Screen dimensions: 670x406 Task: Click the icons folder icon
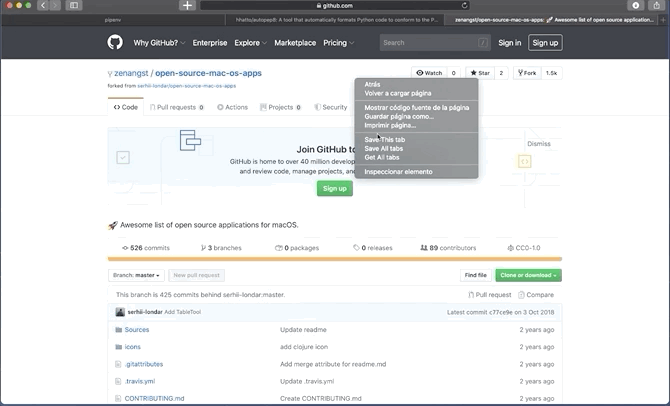(119, 347)
